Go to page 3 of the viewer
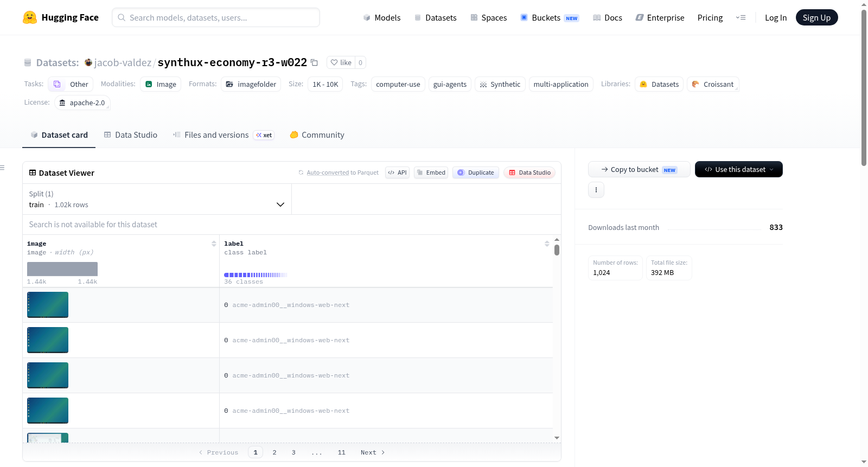Image resolution: width=868 pixels, height=467 pixels. point(293,452)
